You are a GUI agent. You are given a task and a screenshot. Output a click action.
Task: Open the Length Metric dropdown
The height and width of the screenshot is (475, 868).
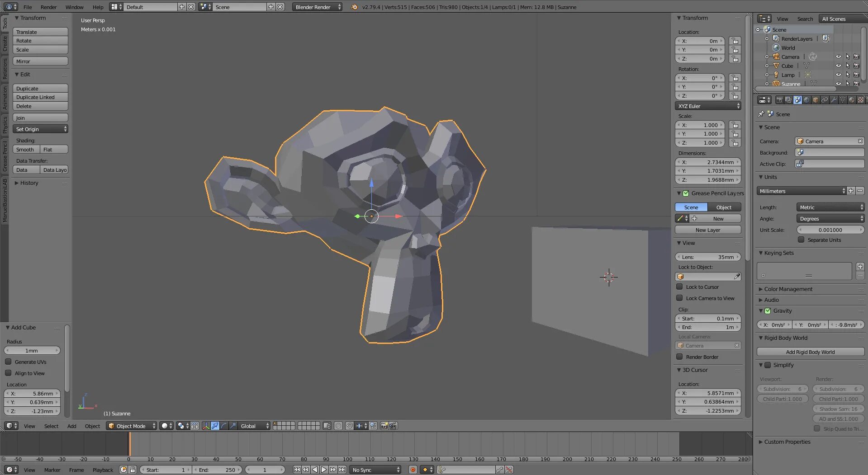tap(830, 207)
